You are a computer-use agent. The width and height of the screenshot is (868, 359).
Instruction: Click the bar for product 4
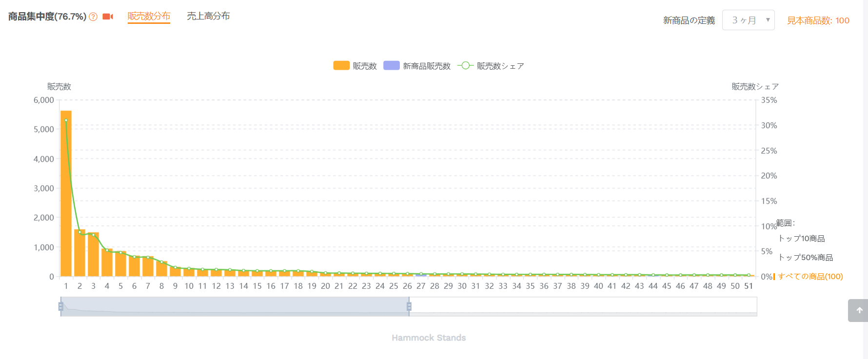click(x=107, y=263)
